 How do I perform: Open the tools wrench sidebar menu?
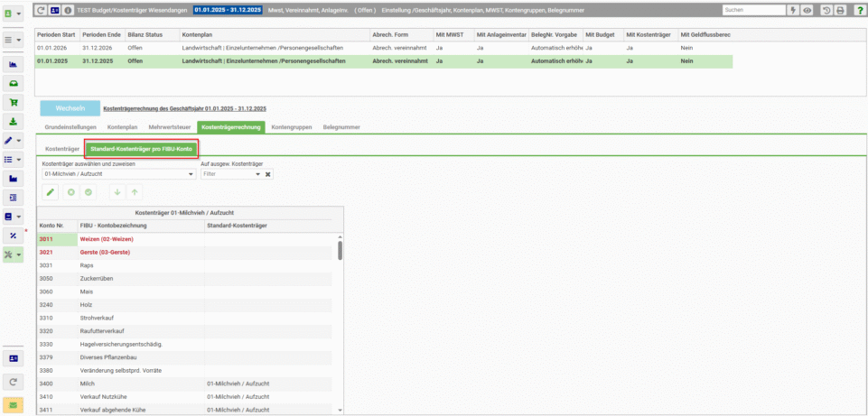(x=14, y=254)
